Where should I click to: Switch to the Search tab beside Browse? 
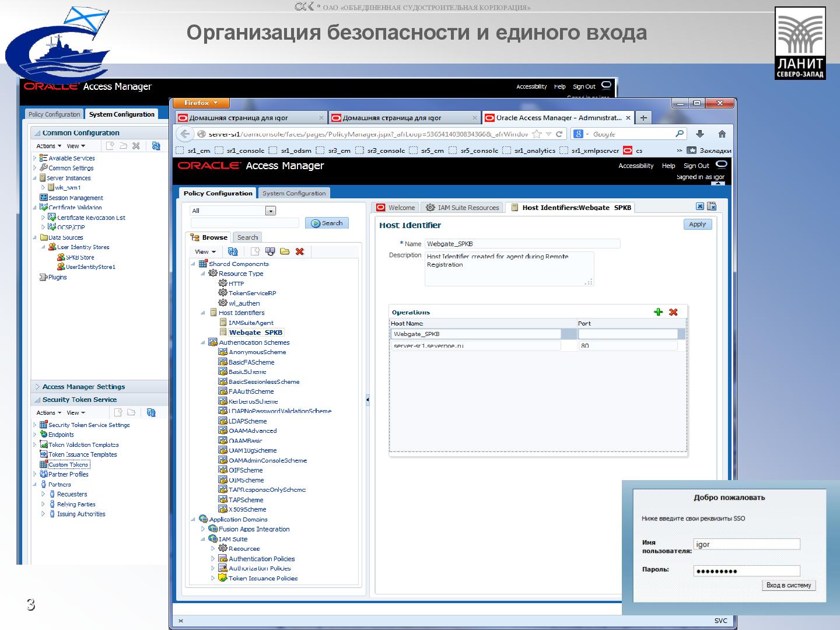coord(247,237)
